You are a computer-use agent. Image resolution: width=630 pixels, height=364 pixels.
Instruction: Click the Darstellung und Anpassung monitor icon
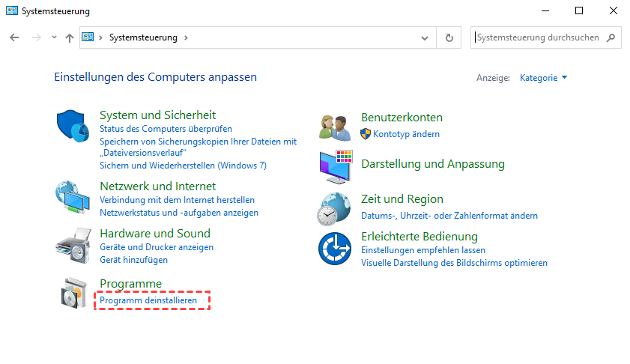click(334, 166)
